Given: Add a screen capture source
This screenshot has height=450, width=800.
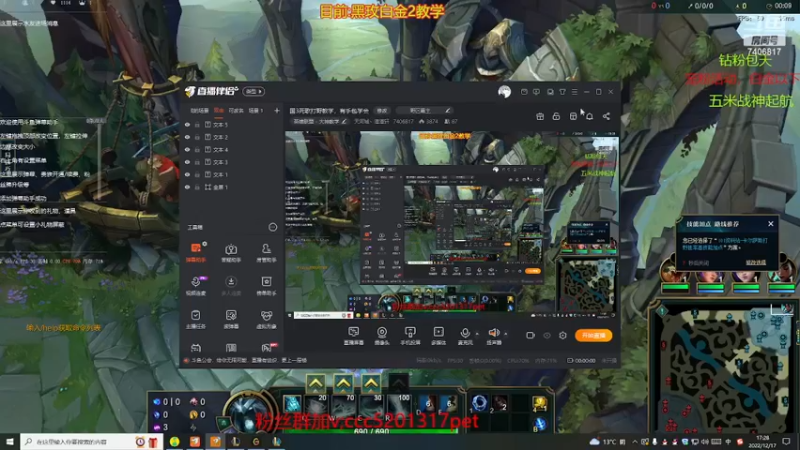Looking at the screenshot, I should pos(354,336).
